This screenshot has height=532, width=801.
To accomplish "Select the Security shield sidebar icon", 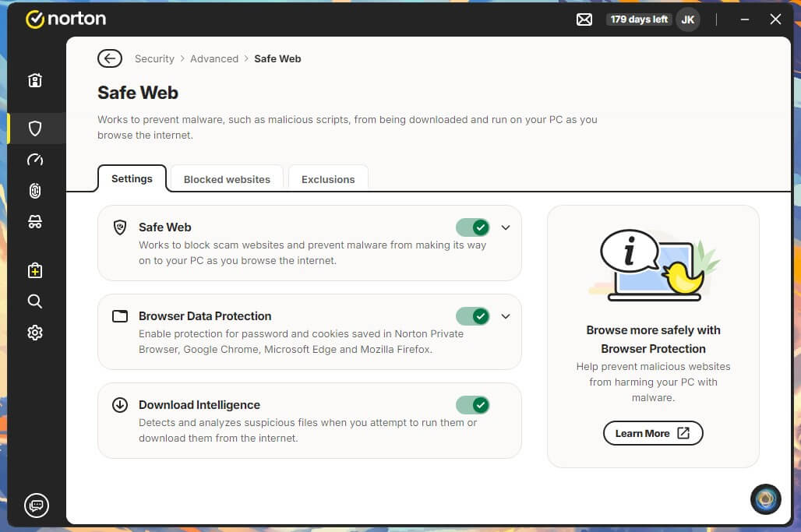I will coord(35,129).
